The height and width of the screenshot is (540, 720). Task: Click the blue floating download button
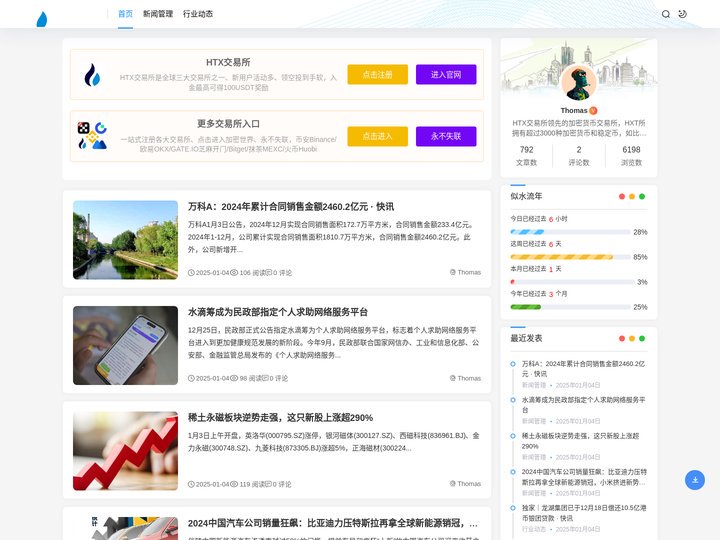pos(695,480)
